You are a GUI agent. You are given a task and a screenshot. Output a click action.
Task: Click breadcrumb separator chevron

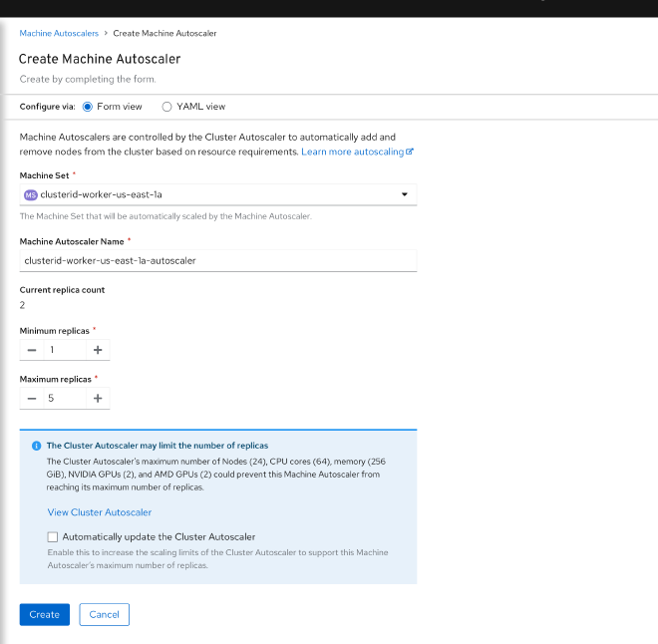tap(106, 33)
